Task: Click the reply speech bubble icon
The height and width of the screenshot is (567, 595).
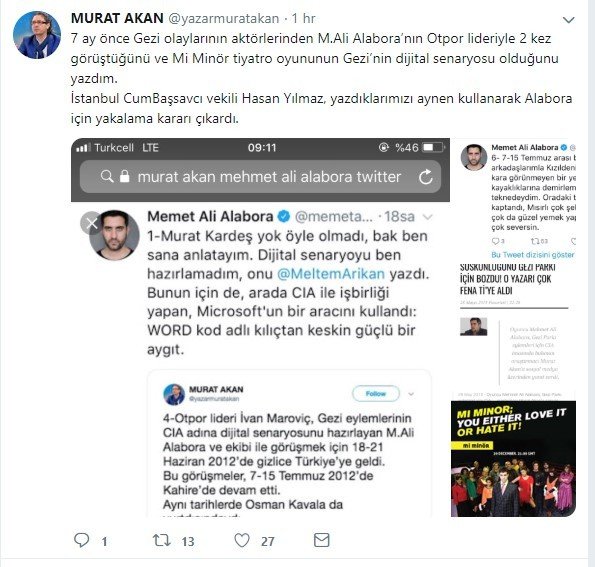Action: (x=81, y=540)
